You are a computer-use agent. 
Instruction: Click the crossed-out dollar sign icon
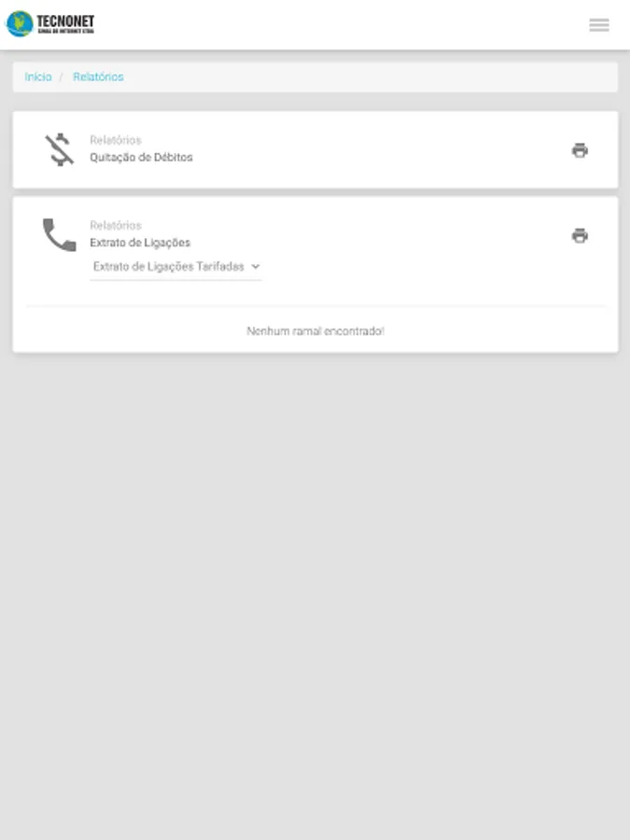[60, 149]
